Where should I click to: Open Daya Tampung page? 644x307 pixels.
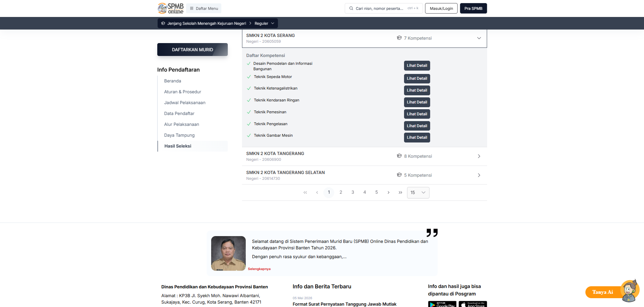[x=179, y=135]
